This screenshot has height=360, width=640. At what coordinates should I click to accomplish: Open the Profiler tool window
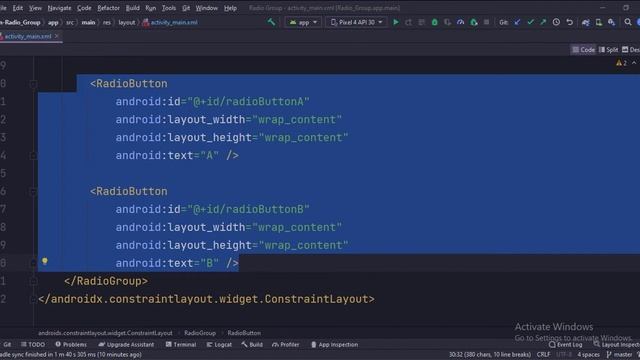[x=286, y=344]
